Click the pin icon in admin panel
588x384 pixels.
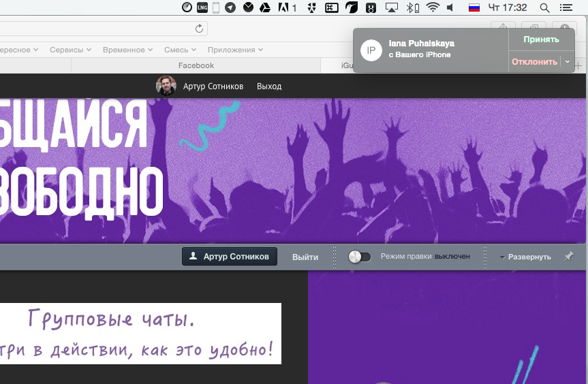click(569, 256)
